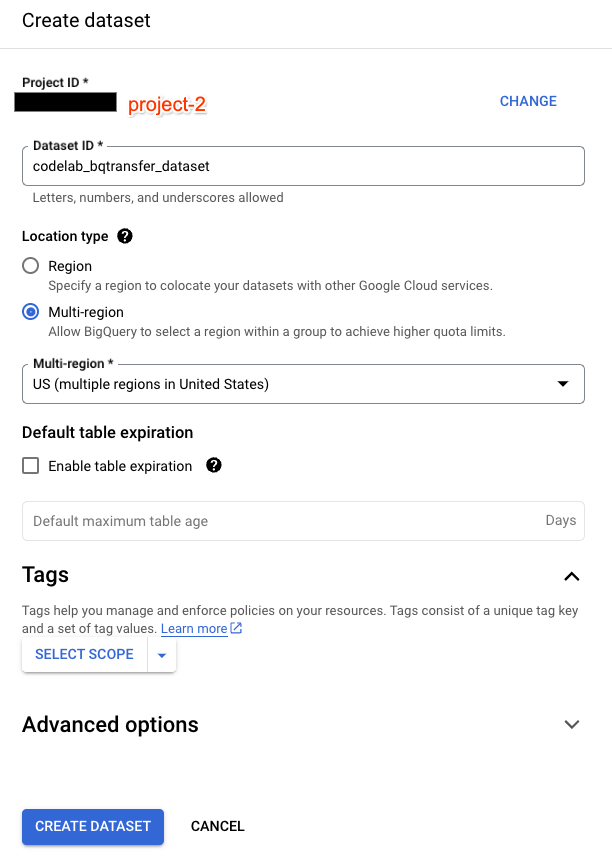Screen dimensions: 612x860
Task: Click the Location type help icon
Action: click(125, 236)
